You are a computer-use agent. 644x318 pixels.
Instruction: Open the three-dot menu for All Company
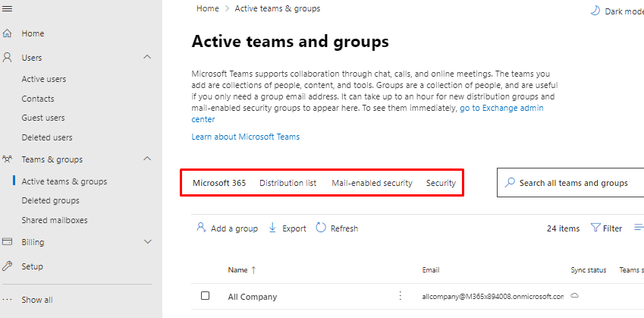click(x=401, y=296)
